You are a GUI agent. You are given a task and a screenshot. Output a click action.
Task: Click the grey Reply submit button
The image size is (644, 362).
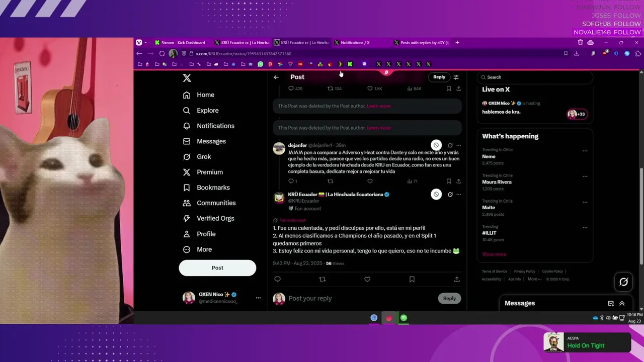[449, 298]
